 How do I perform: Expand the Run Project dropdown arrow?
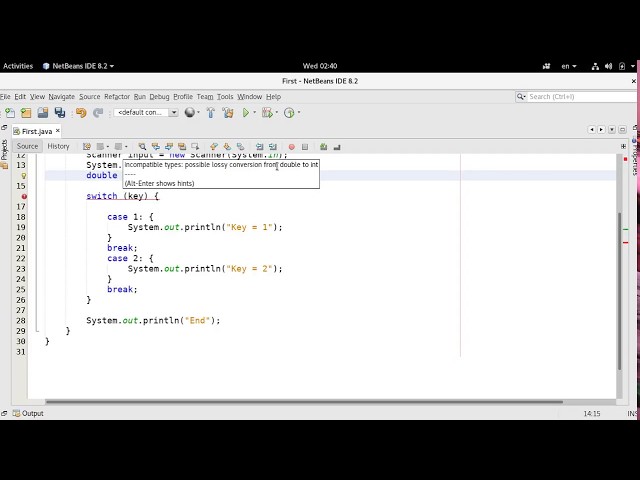pos(254,113)
